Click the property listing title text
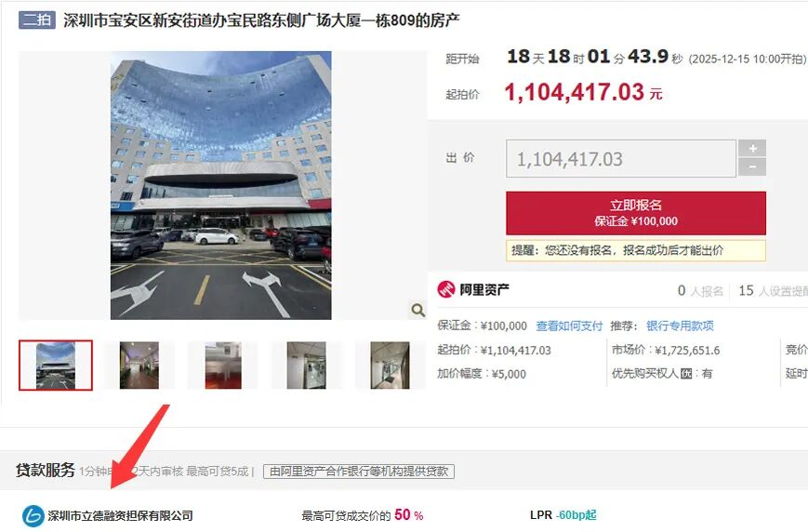The width and height of the screenshot is (808, 532). 262,20
